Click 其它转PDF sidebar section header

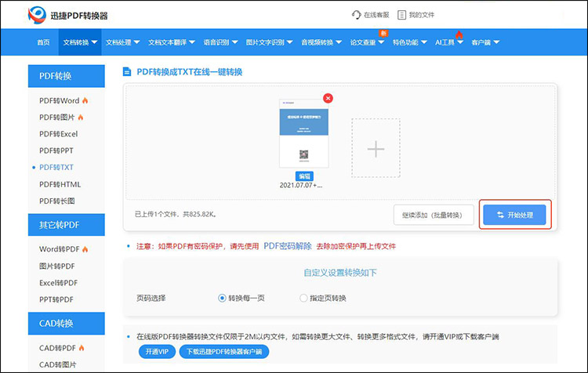point(67,225)
